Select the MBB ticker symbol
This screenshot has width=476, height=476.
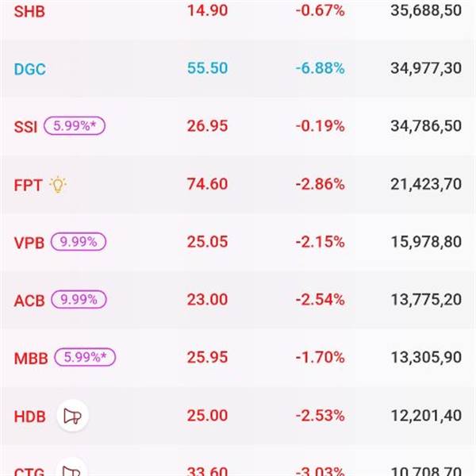pyautogui.click(x=31, y=359)
